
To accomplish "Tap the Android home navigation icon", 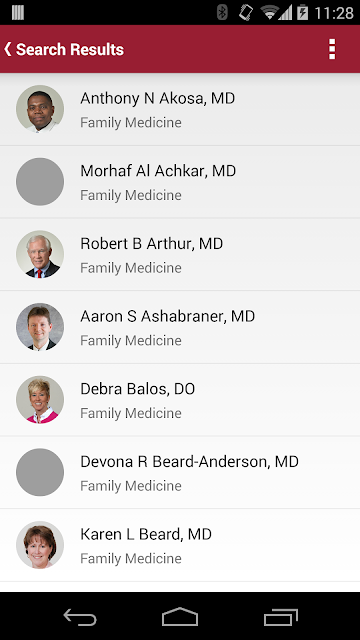I will [180, 616].
